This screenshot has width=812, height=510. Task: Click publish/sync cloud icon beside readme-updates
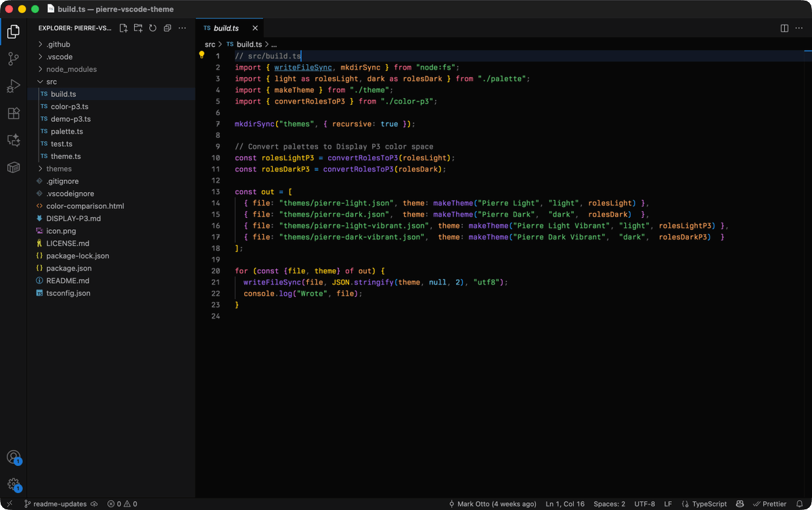click(x=94, y=504)
